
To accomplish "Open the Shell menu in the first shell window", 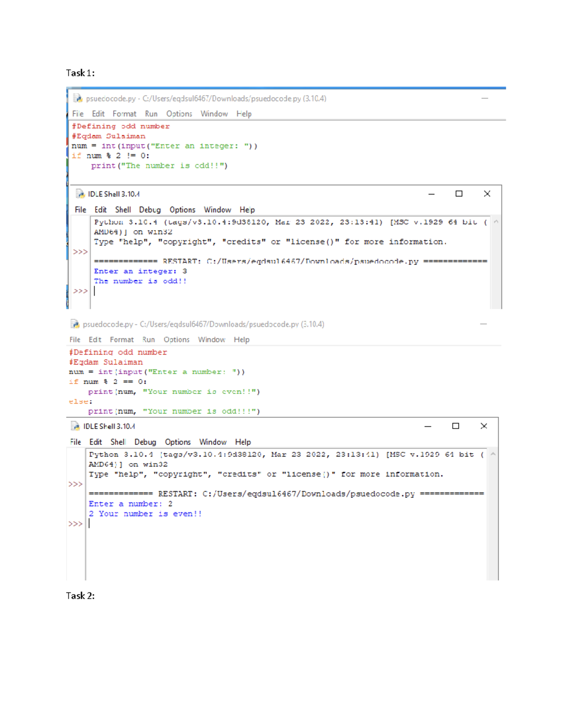I will [122, 210].
